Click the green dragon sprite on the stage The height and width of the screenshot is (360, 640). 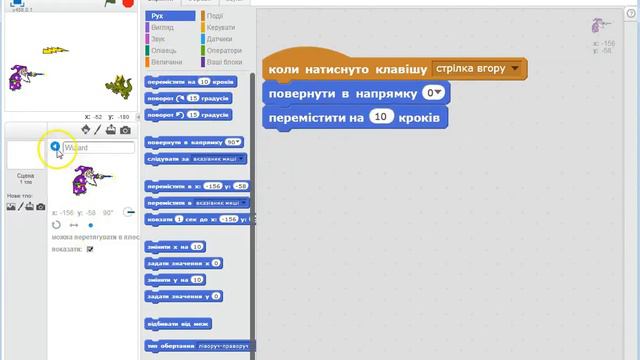coord(119,87)
